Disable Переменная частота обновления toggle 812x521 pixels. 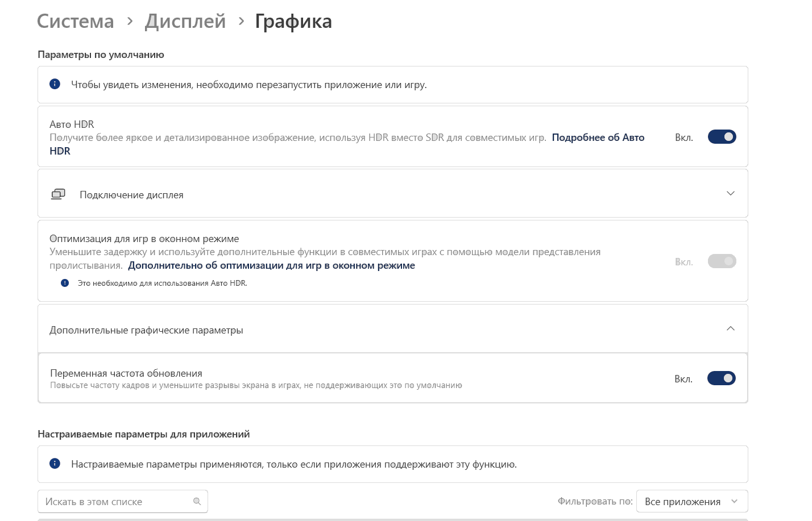pyautogui.click(x=721, y=378)
